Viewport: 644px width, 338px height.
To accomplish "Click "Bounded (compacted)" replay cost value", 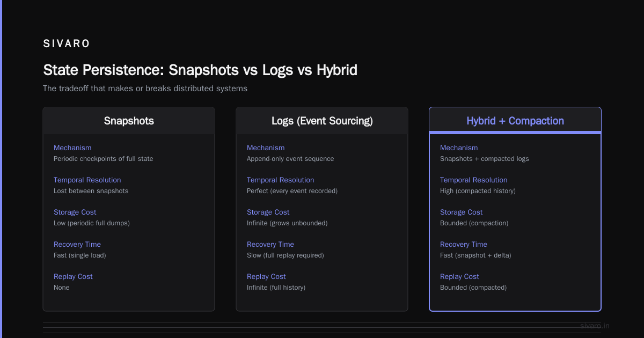I will click(473, 288).
